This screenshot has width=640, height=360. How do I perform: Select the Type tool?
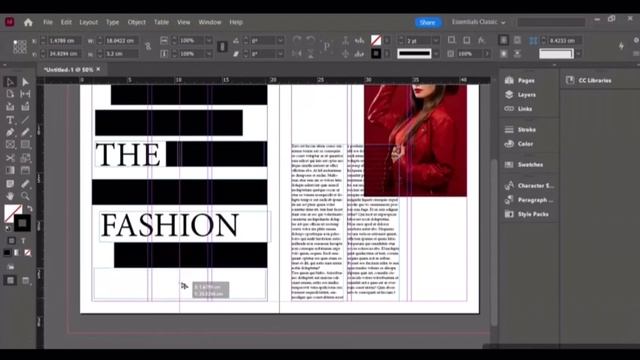pos(10,120)
